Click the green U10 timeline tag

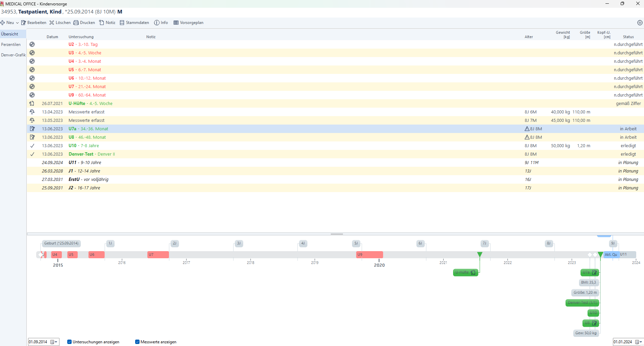pyautogui.click(x=593, y=313)
